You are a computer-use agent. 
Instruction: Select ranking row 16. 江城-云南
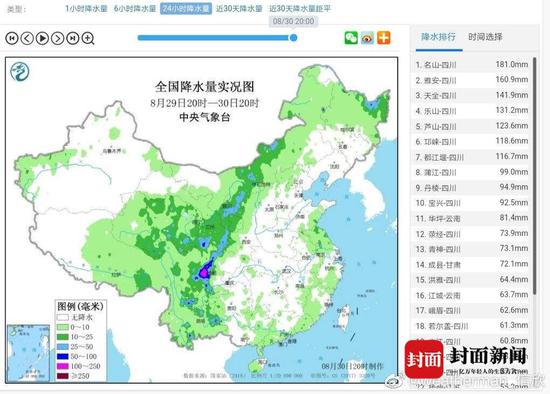tap(471, 295)
